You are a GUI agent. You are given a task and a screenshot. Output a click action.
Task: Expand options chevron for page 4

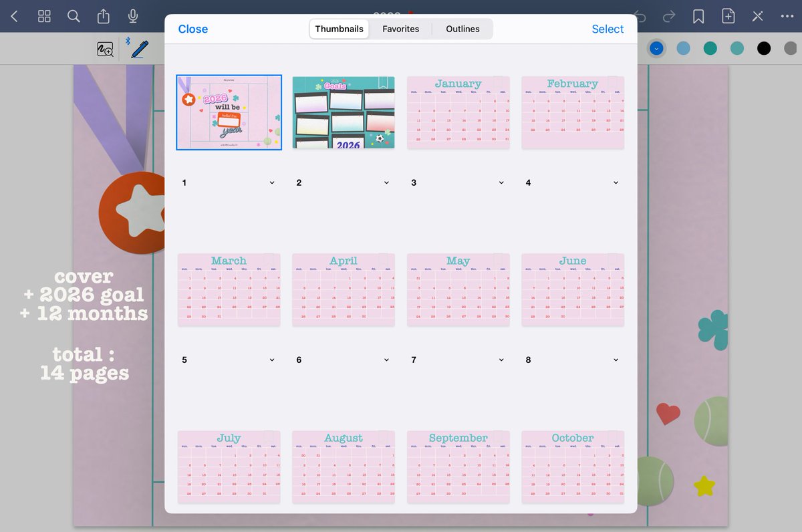point(616,182)
